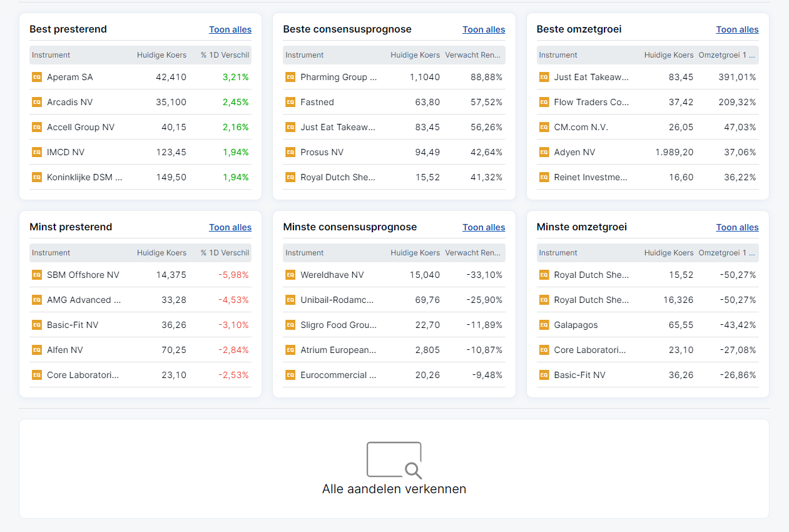Select Wereldhave NV instrument name
This screenshot has width=789, height=532.
[x=332, y=275]
